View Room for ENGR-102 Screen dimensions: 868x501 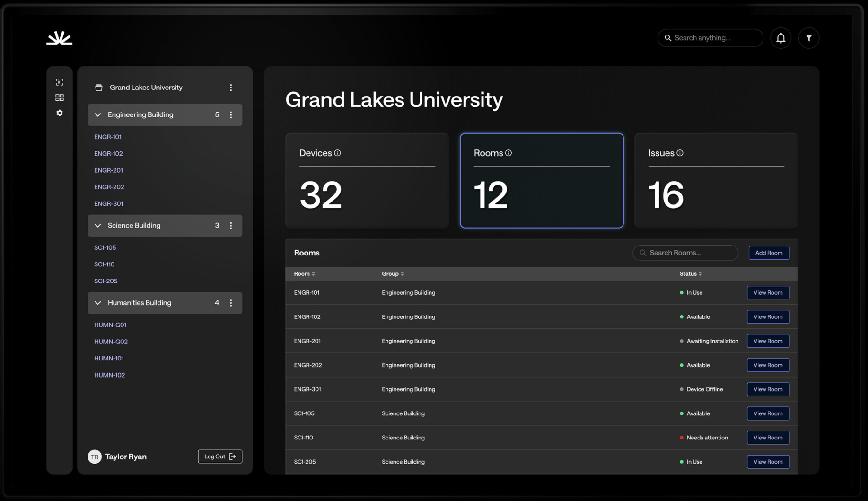pos(768,317)
